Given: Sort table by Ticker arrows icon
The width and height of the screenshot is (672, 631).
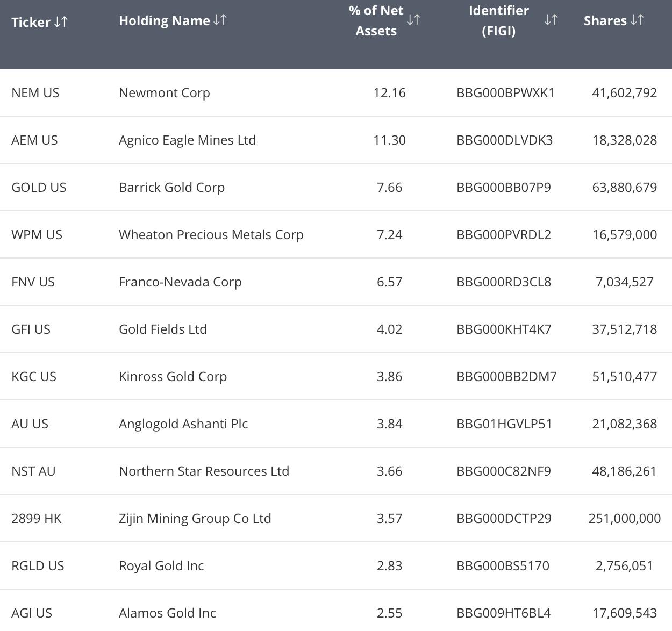Looking at the screenshot, I should (61, 21).
